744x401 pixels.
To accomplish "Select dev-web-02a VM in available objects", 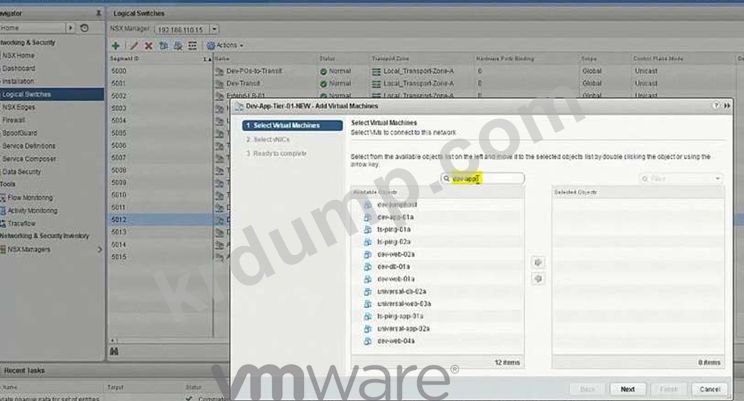I will coord(396,254).
